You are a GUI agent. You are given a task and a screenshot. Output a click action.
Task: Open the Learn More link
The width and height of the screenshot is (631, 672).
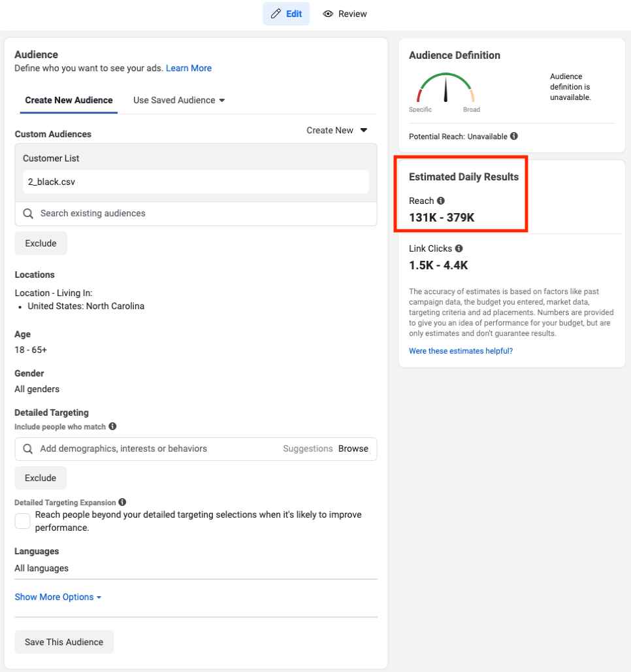[x=189, y=68]
